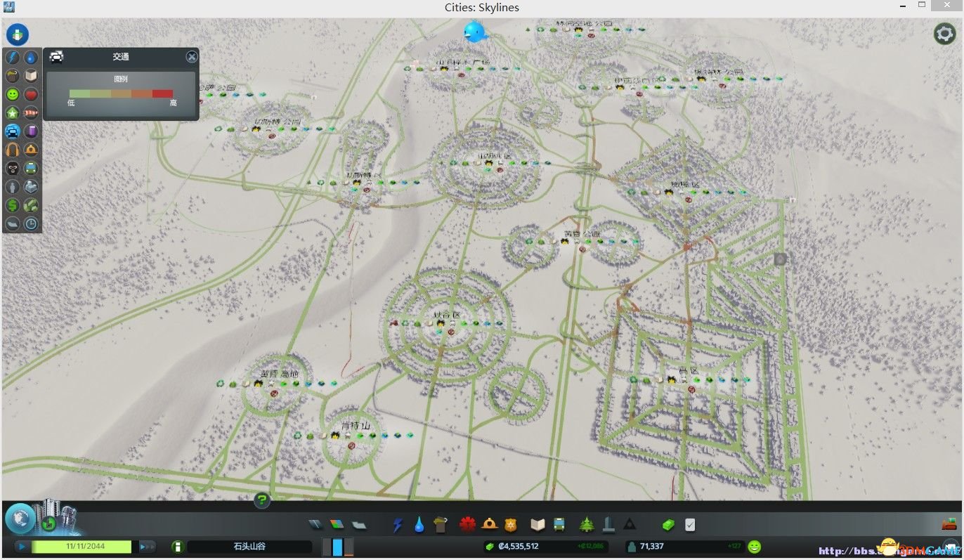
Task: Select the bulldozer tool
Action: [x=949, y=524]
